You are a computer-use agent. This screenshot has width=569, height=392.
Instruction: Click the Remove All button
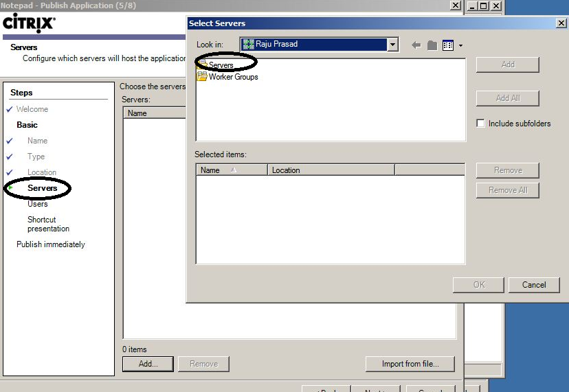[508, 190]
